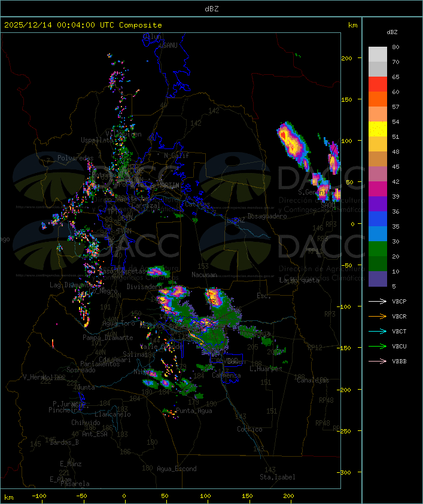Choose the tan 45-48 dBZ swatch

378,159
